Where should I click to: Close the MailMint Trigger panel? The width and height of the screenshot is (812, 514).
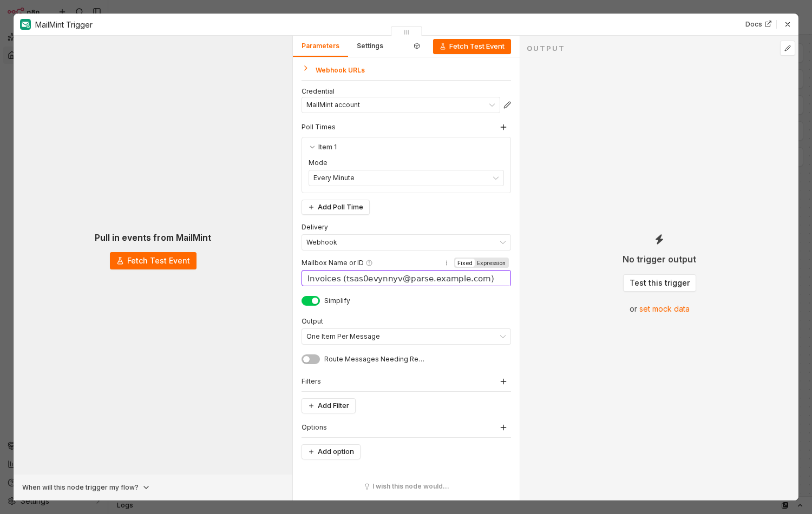tap(788, 24)
